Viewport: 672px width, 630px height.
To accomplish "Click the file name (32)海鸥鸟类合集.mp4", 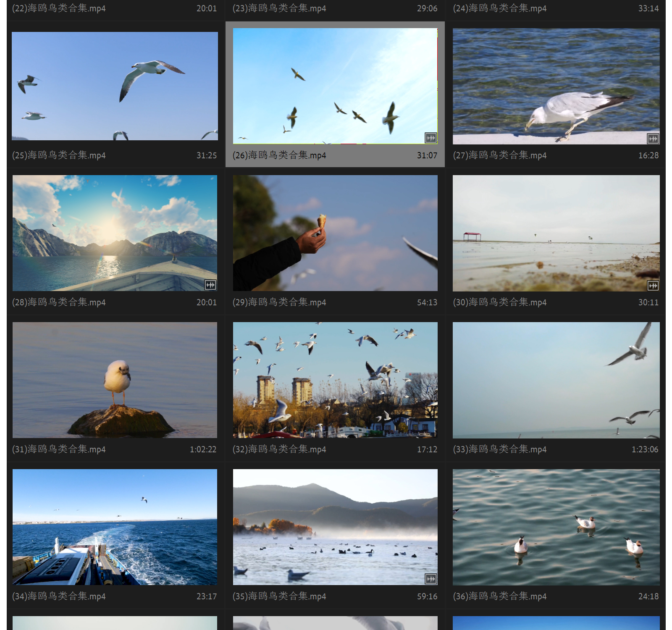I will click(279, 449).
